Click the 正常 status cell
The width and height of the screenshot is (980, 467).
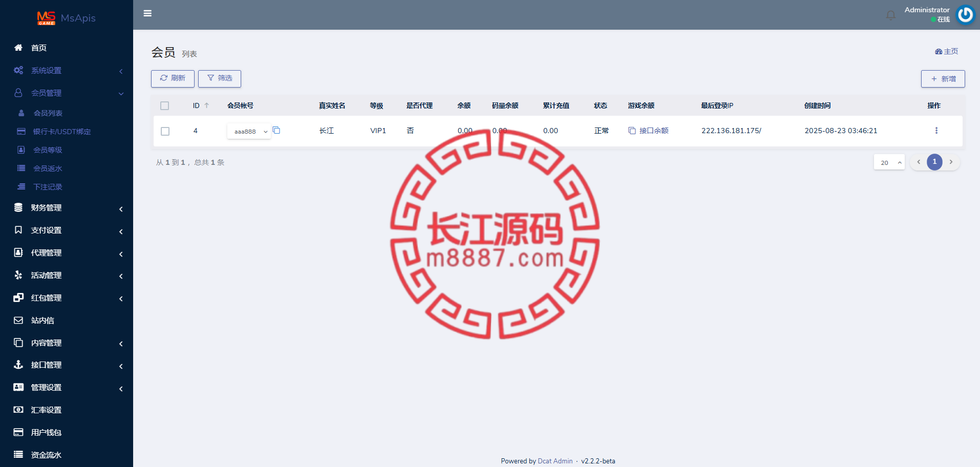[x=602, y=131]
